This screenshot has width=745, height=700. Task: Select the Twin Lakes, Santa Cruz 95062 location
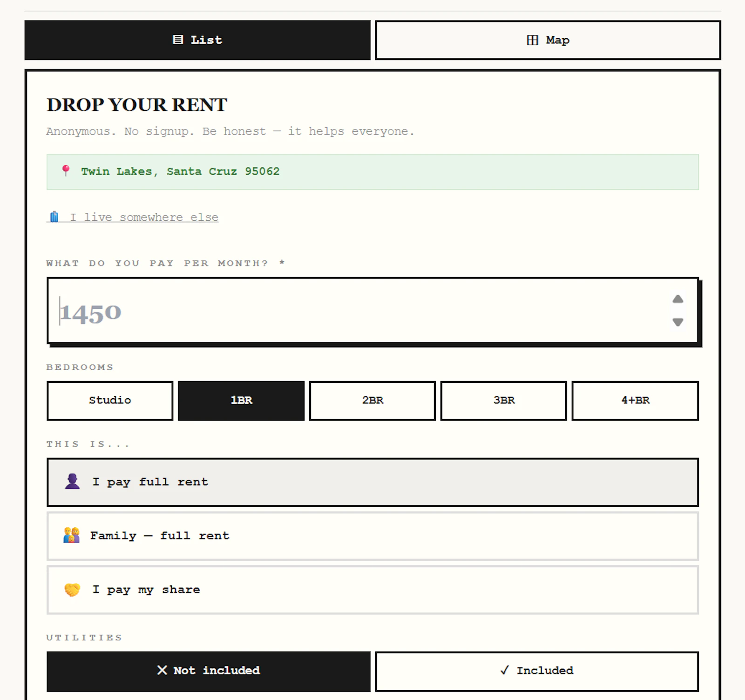coord(372,172)
